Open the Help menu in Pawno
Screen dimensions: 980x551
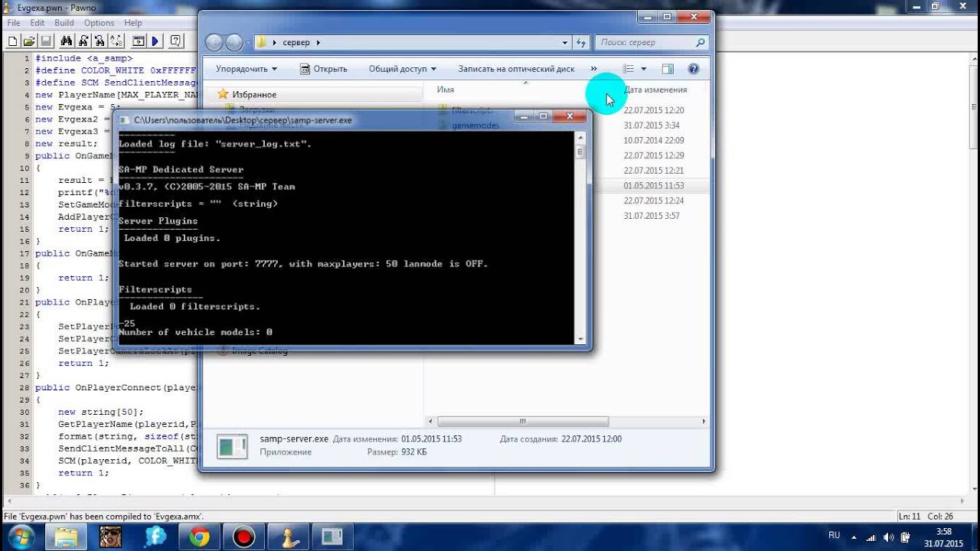133,23
